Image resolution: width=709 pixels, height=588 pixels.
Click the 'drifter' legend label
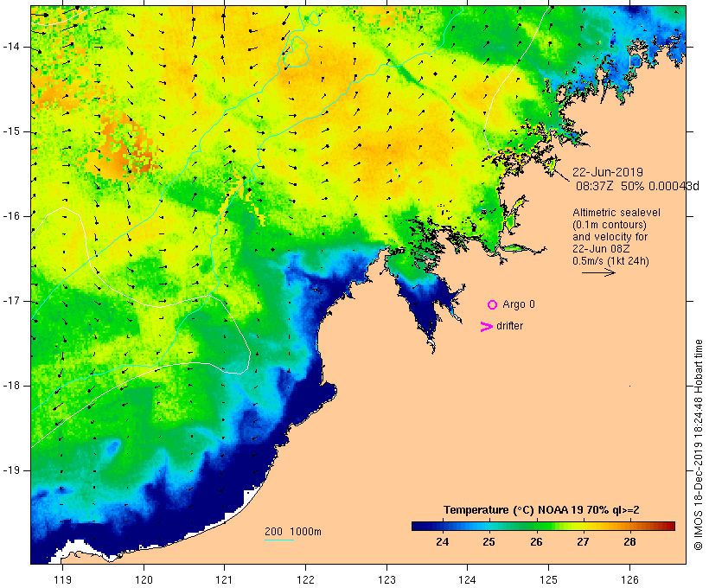(x=509, y=326)
